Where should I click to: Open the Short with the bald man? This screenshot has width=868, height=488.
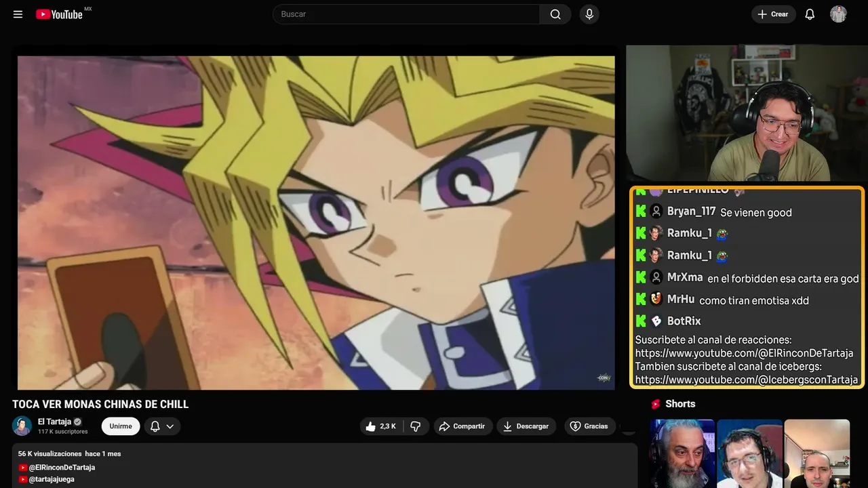click(816, 453)
